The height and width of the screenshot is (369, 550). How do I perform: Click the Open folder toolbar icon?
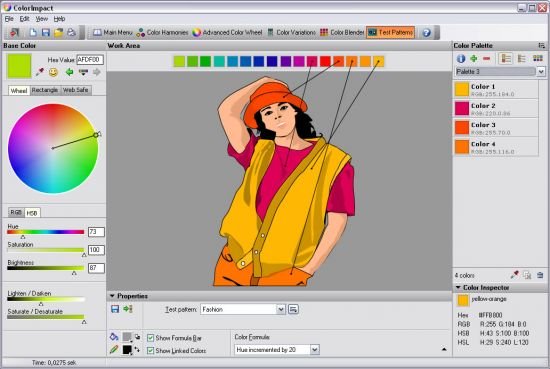click(59, 32)
